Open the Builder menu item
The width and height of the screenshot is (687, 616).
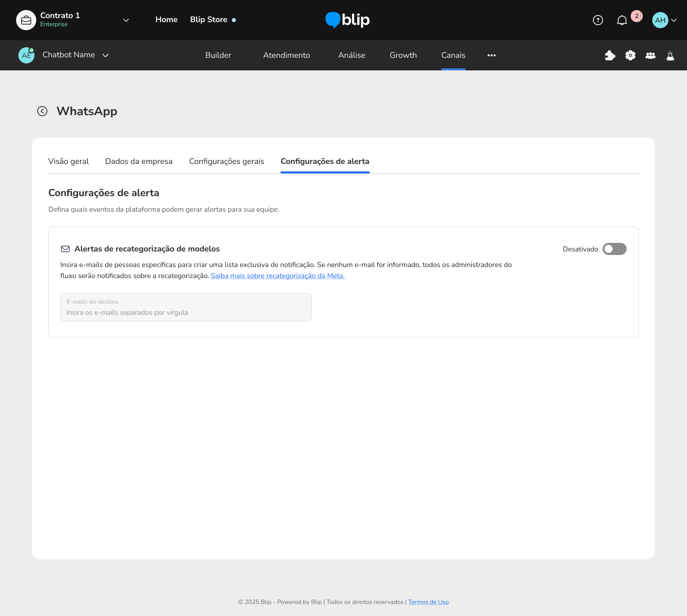point(218,55)
